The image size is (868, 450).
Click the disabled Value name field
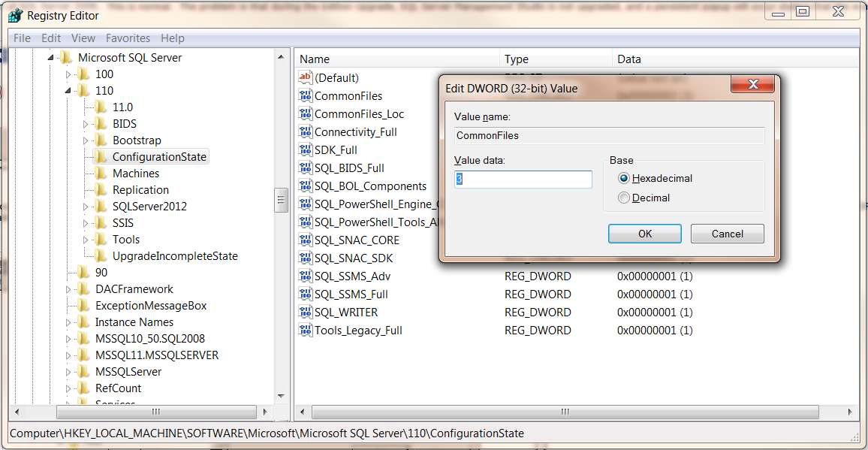[610, 135]
